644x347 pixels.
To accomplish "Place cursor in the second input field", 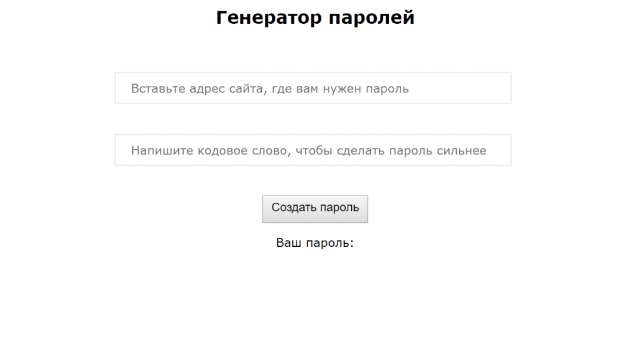I will coord(312,150).
